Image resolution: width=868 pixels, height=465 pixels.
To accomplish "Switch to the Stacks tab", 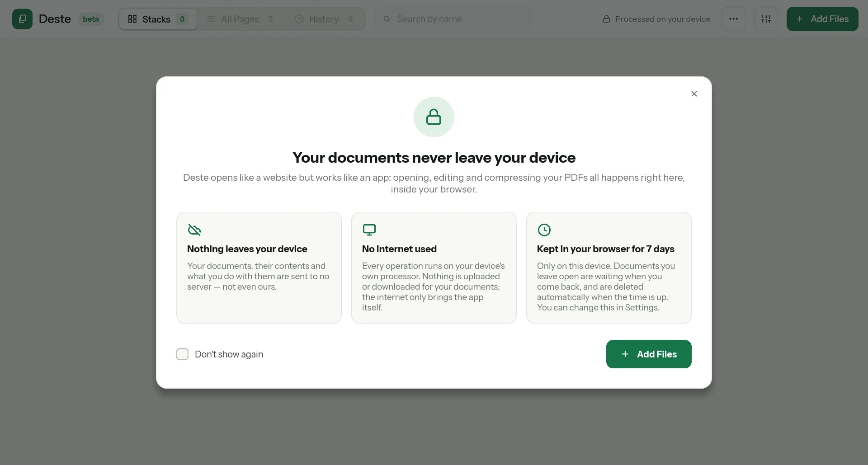I will pos(158,19).
